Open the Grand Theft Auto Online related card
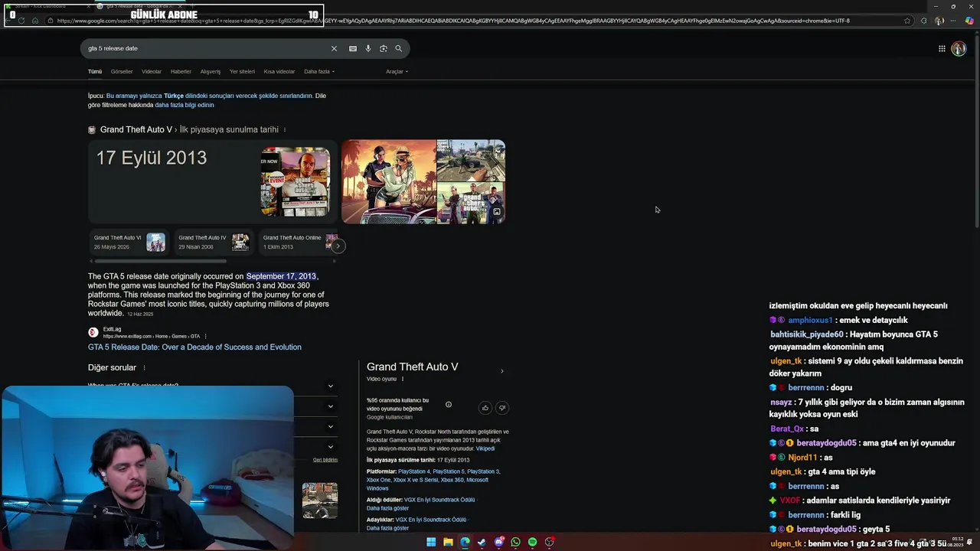The width and height of the screenshot is (980, 551). coord(297,243)
